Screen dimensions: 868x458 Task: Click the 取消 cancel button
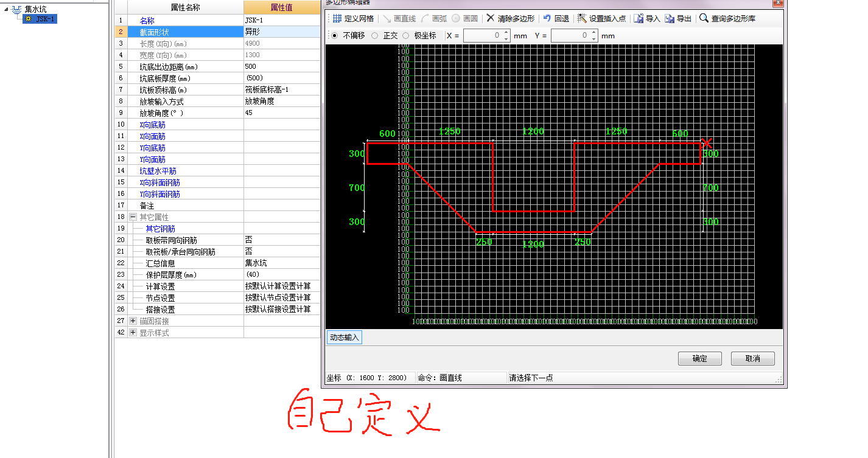click(753, 358)
